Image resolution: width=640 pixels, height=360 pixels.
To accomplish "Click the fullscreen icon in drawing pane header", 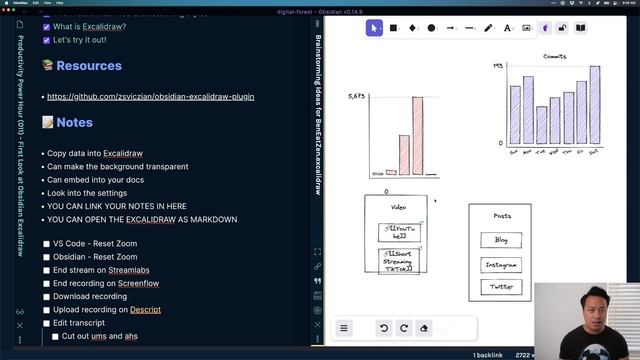I will 318,252.
